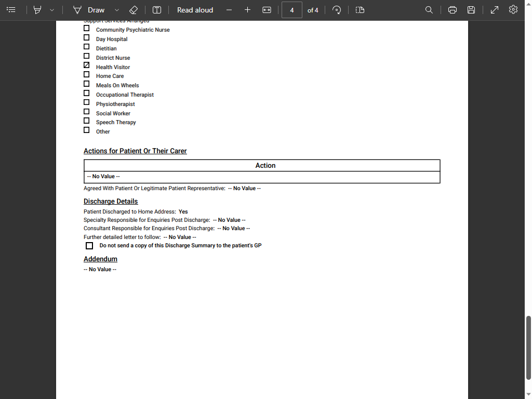532x399 pixels.
Task: Click 'Patient Discharged to Home Address' line
Action: coord(136,212)
